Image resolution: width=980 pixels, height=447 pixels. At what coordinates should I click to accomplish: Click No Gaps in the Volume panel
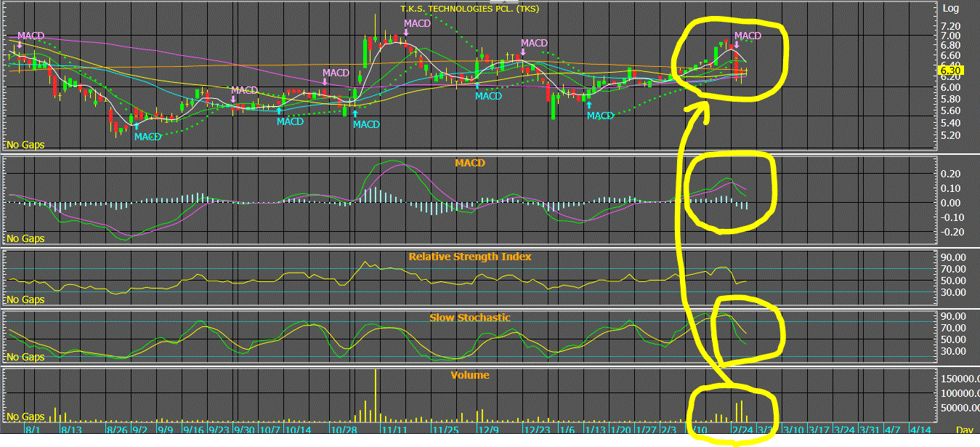25,417
